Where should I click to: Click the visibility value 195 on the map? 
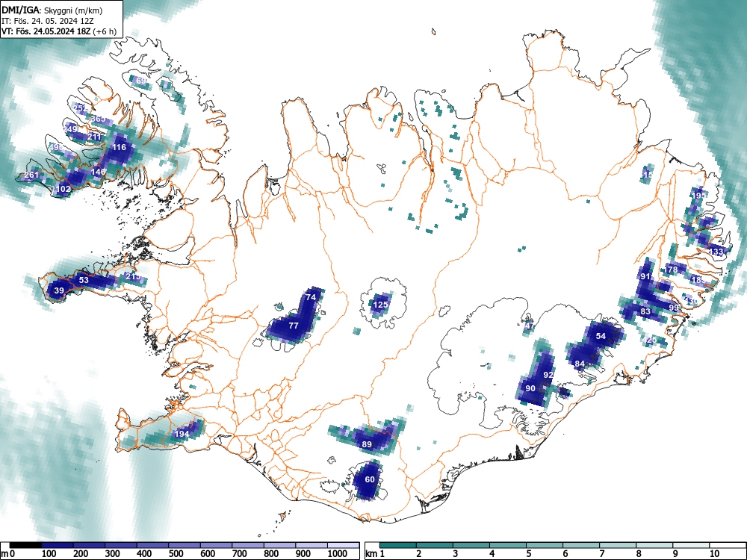(x=699, y=196)
